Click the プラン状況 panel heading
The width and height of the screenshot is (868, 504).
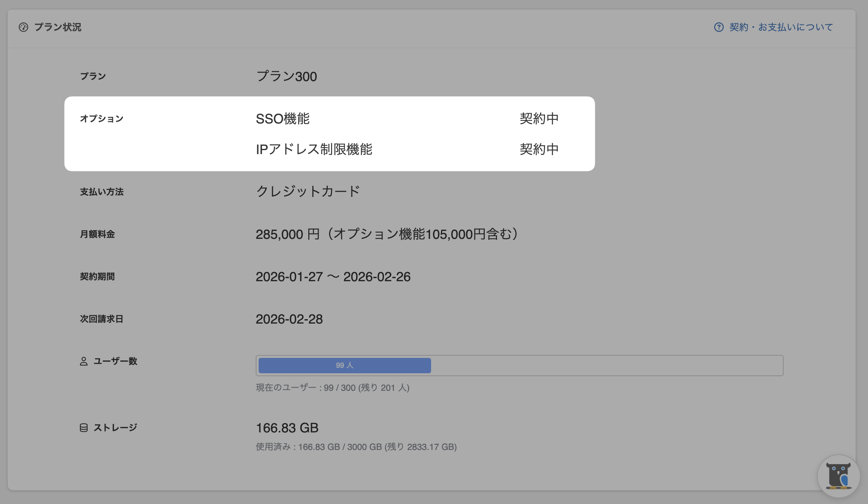point(58,27)
